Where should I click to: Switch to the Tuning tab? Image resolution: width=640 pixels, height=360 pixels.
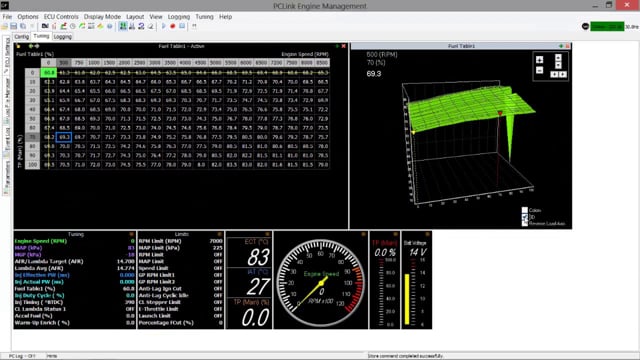pos(41,36)
